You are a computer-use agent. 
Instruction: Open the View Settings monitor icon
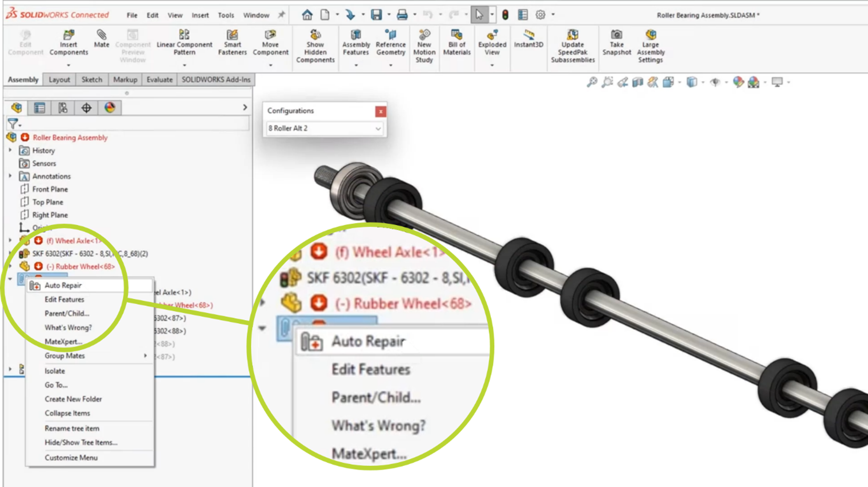(777, 82)
